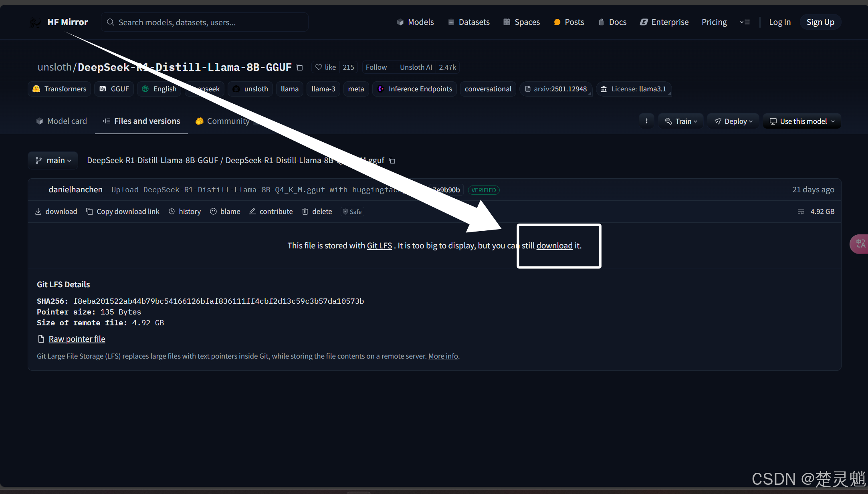Open the Raw pointer file link

click(x=77, y=339)
